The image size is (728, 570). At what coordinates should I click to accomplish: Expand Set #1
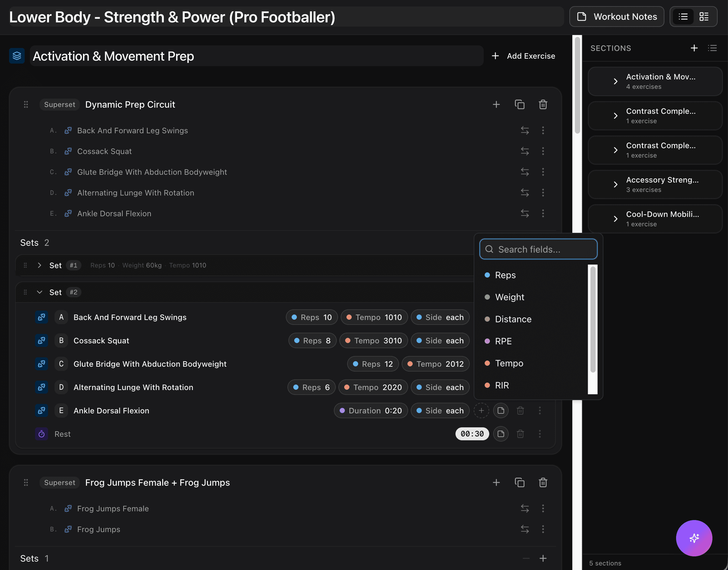click(x=39, y=265)
